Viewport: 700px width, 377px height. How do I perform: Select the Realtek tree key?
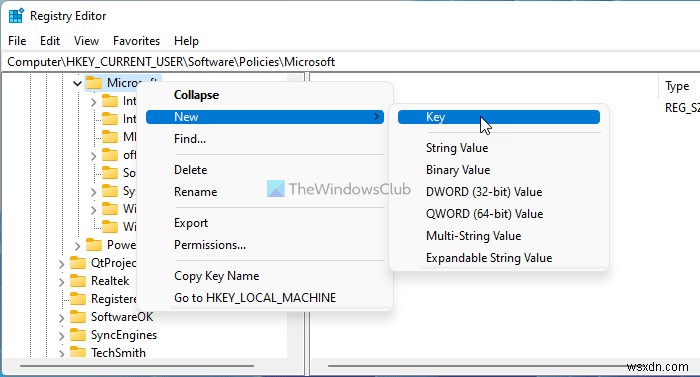(x=110, y=281)
